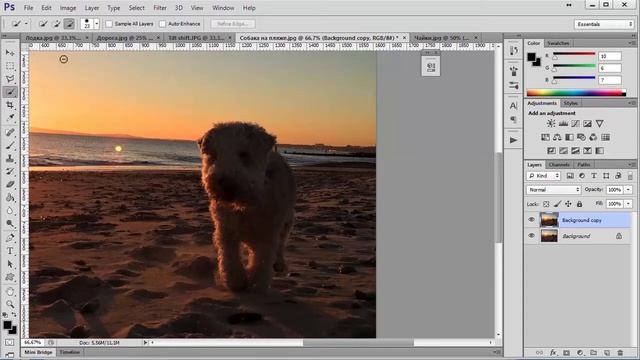Viewport: 640px width, 360px height.
Task: Open the Normal blend mode dropdown
Action: coord(553,190)
